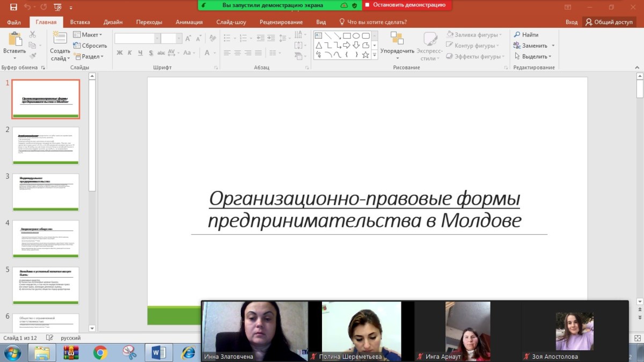Pick the five-point star shape in gallery
The height and width of the screenshot is (362, 644).
pos(365,55)
